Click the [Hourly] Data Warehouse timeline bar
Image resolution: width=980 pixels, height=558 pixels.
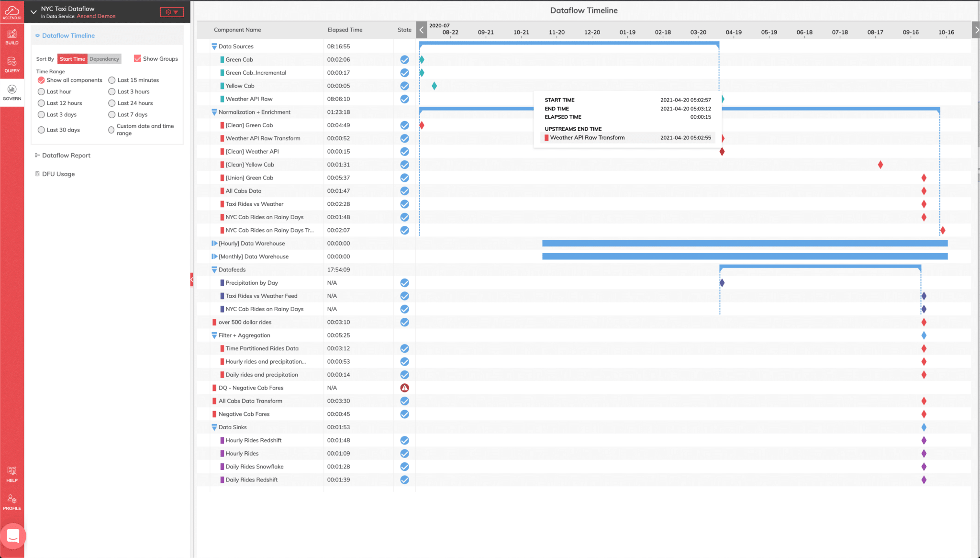coord(745,244)
